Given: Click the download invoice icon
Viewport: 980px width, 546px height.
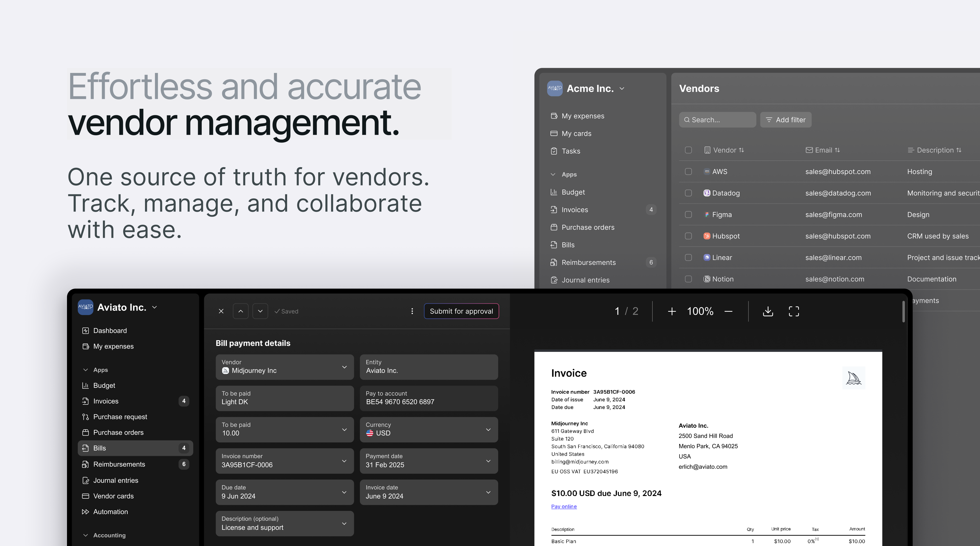Looking at the screenshot, I should 768,311.
